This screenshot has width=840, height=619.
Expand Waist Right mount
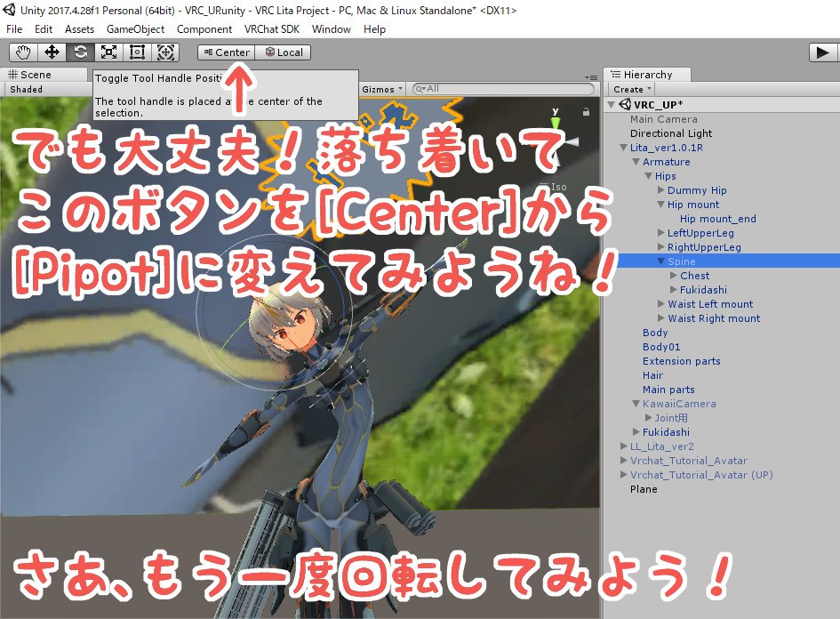pyautogui.click(x=661, y=318)
